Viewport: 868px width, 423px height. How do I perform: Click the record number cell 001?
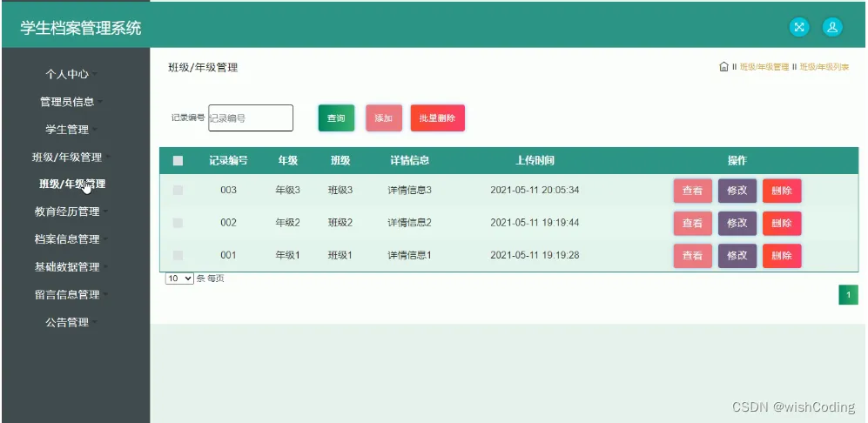(228, 255)
